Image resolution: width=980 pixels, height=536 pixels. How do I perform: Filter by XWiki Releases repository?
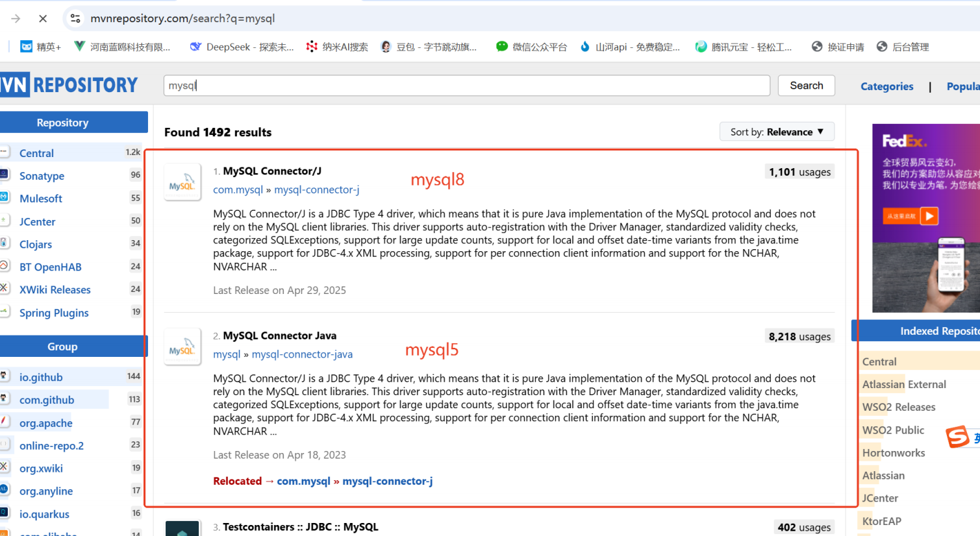55,290
